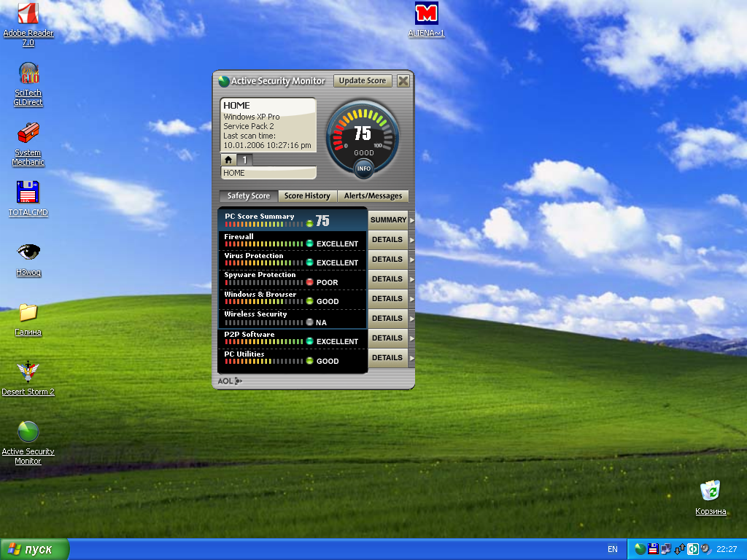747x560 pixels.
Task: Select computer tab number 1
Action: tap(244, 160)
